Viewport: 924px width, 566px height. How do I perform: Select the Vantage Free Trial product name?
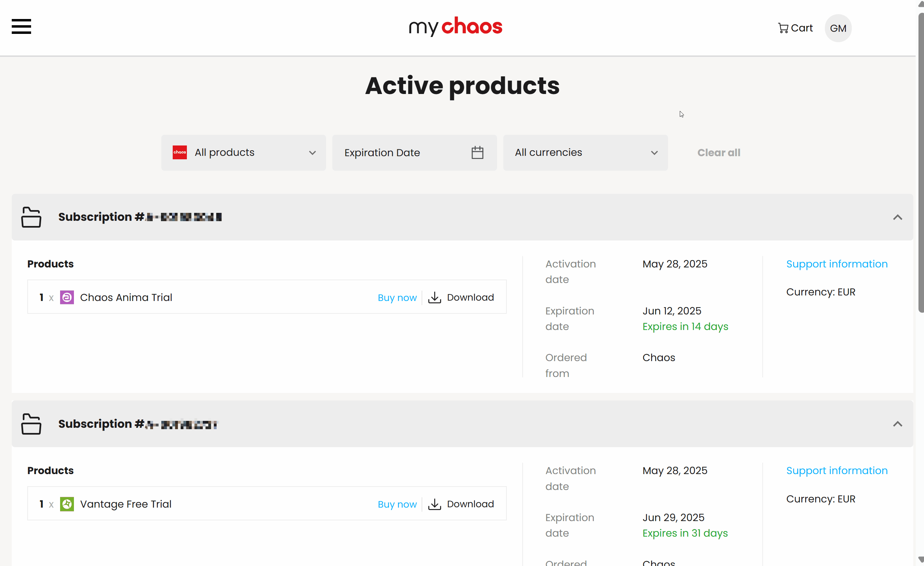pos(126,504)
